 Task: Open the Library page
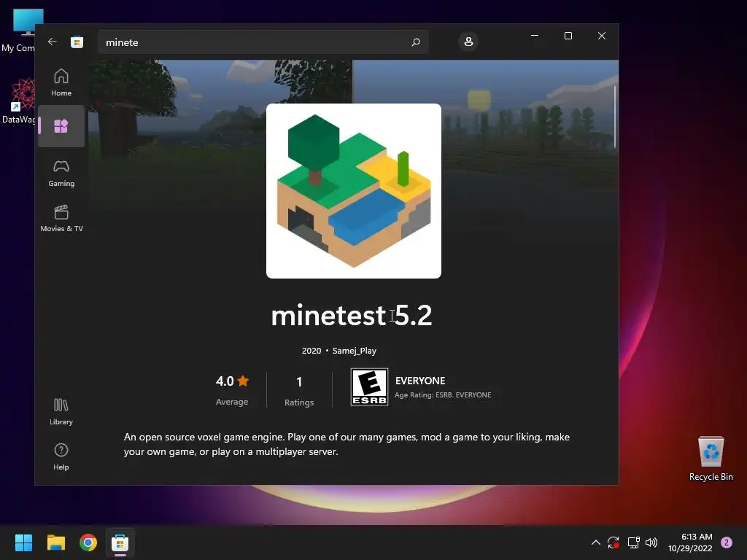[x=61, y=412]
